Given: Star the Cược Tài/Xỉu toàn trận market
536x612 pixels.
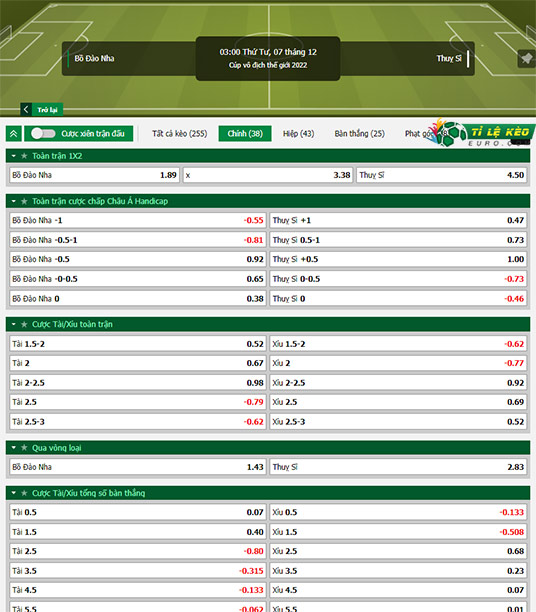Looking at the screenshot, I should [24, 324].
